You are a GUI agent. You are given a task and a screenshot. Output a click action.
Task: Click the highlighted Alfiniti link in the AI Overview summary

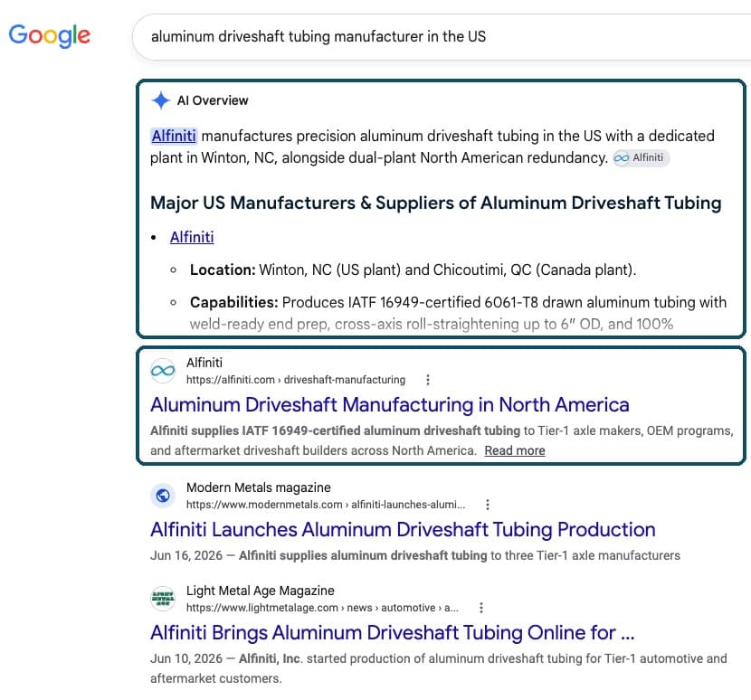click(174, 136)
